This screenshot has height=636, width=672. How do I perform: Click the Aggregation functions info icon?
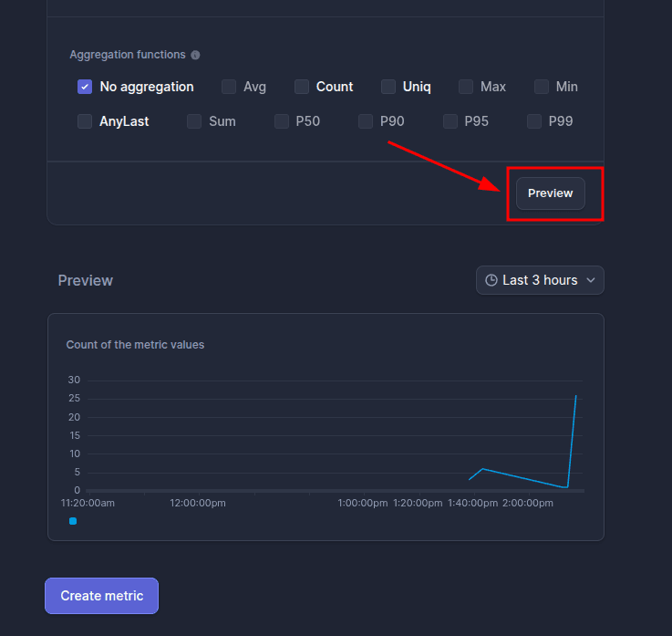(x=195, y=55)
